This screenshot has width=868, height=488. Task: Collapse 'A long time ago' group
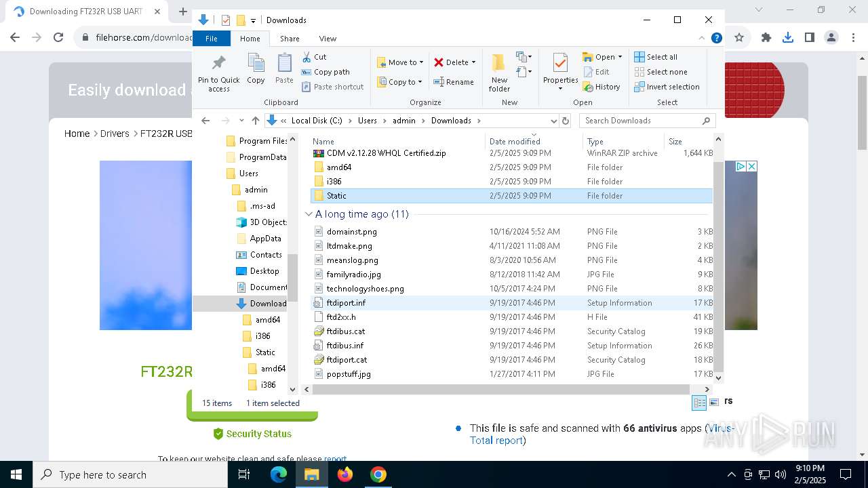(309, 214)
